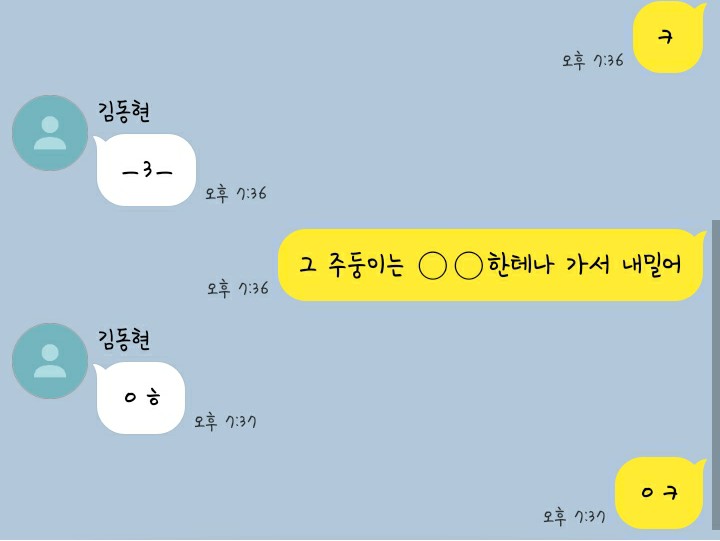Select the yellow 'ㅋ' message bubble

669,37
